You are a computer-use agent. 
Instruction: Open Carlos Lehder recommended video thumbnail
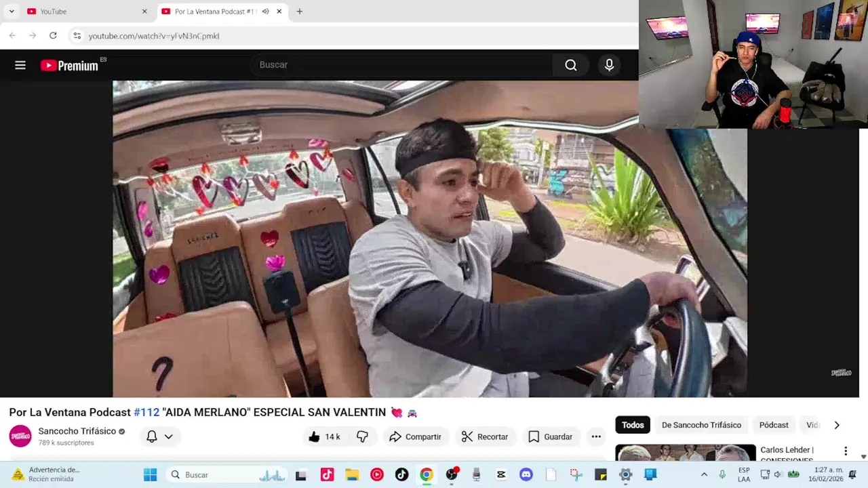(x=685, y=453)
